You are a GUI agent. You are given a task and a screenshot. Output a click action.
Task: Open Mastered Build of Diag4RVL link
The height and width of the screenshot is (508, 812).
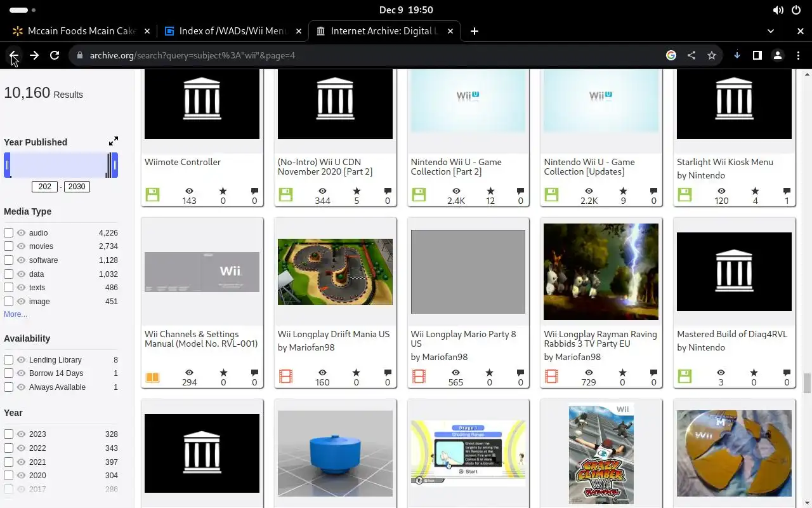(732, 334)
